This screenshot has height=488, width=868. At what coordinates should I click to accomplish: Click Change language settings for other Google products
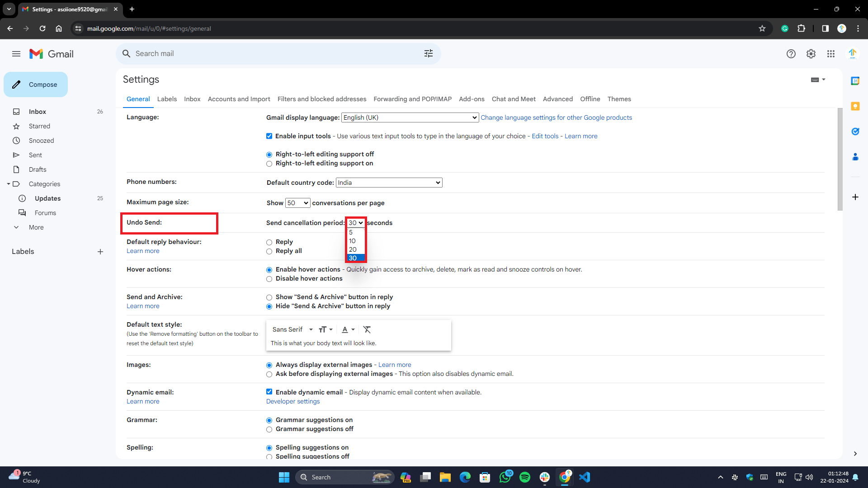pyautogui.click(x=556, y=117)
